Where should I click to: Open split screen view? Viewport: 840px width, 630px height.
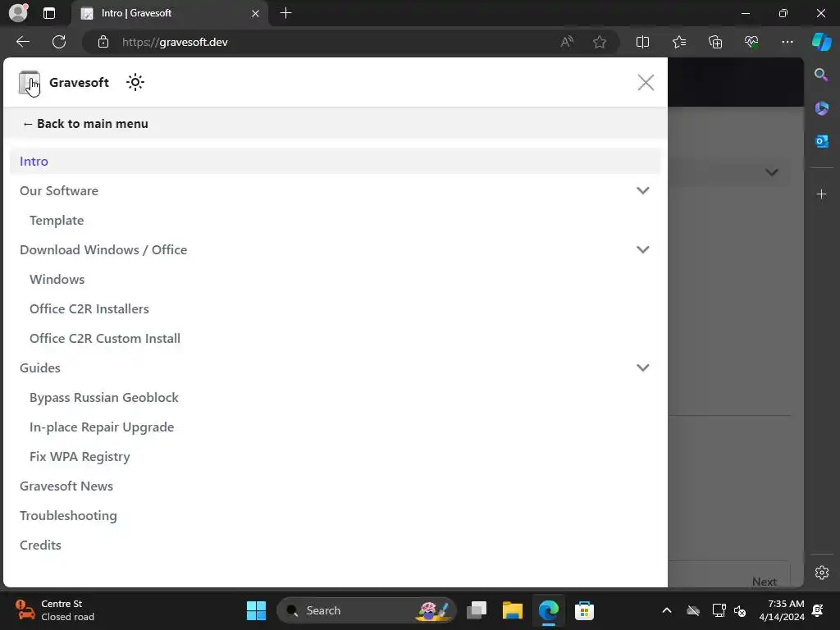[642, 42]
